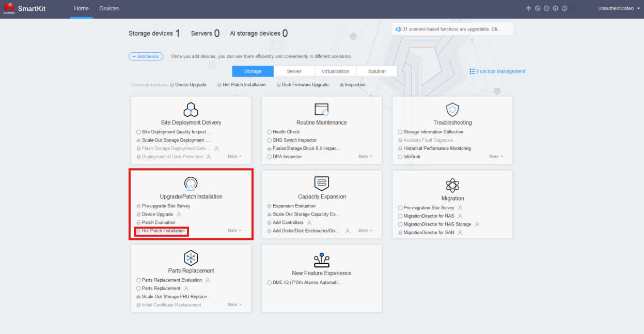Open the Function Management link
644x334 pixels.
(497, 71)
